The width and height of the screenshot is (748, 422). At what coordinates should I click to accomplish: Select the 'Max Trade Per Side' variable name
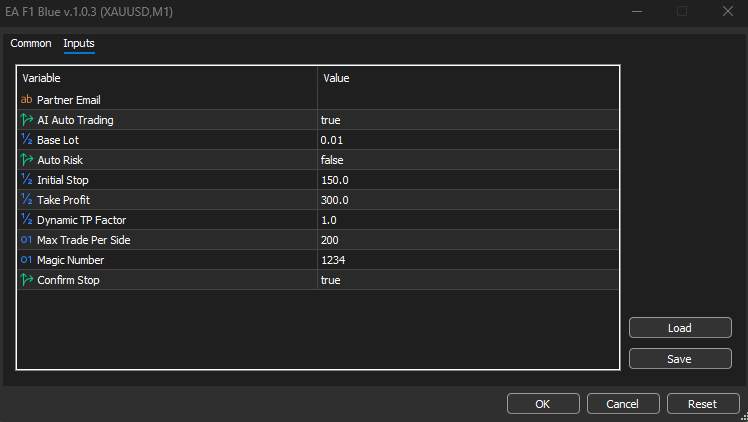click(x=83, y=240)
